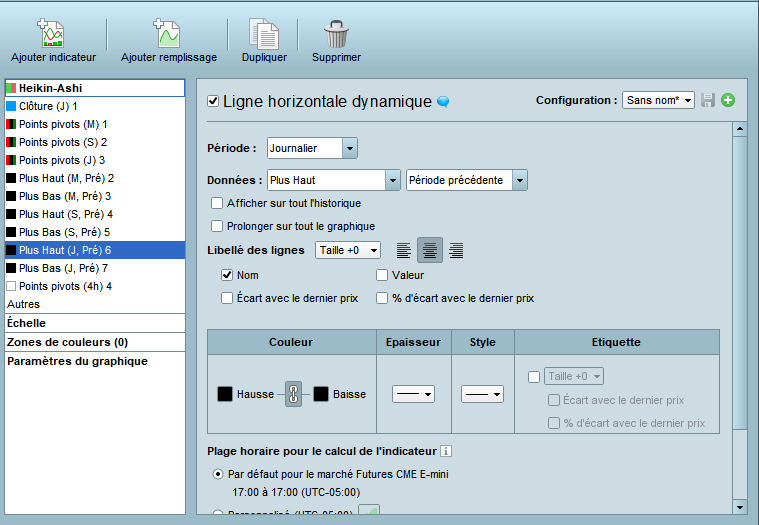Select Plus Bas (M, Pré) 3
Screen dimensions: 759x525
click(x=95, y=196)
